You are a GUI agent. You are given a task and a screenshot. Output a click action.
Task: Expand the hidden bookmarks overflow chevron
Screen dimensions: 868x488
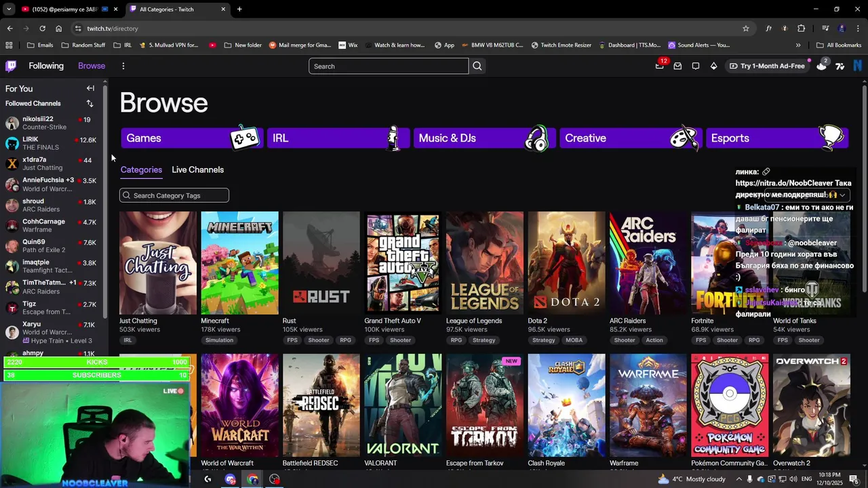pyautogui.click(x=798, y=45)
